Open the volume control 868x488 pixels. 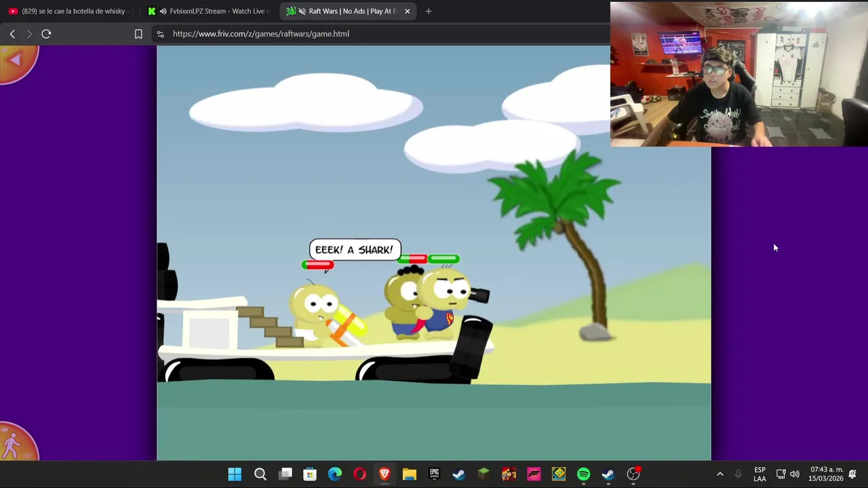795,474
